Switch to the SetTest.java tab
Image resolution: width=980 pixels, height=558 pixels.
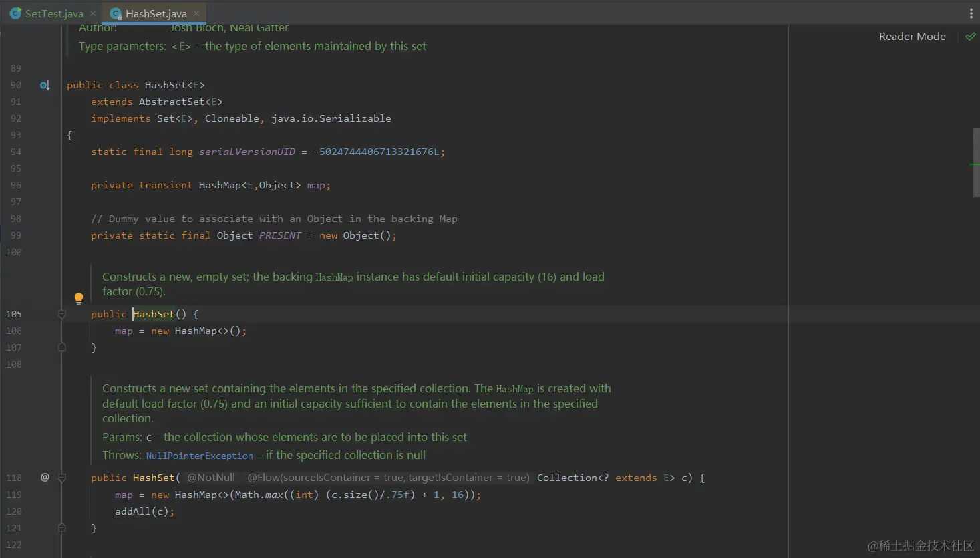point(53,13)
